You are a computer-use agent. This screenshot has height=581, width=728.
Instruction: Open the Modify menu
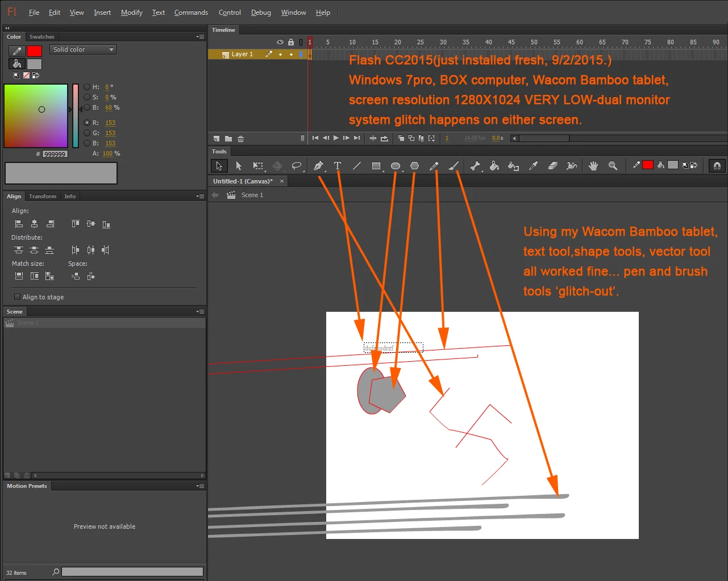[x=132, y=12]
